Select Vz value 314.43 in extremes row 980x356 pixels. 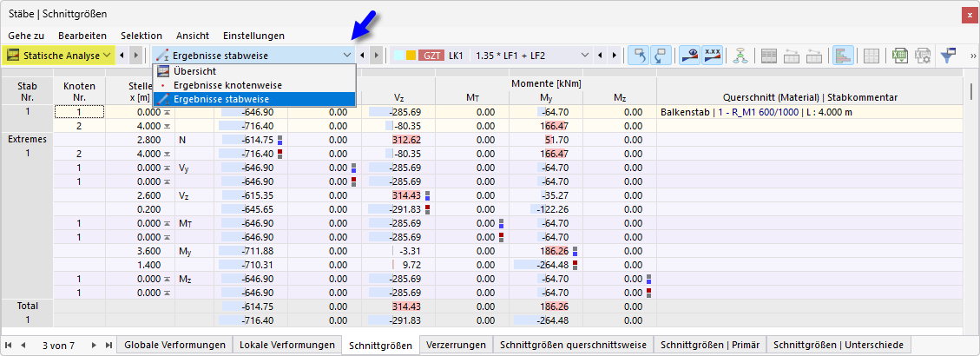point(398,194)
